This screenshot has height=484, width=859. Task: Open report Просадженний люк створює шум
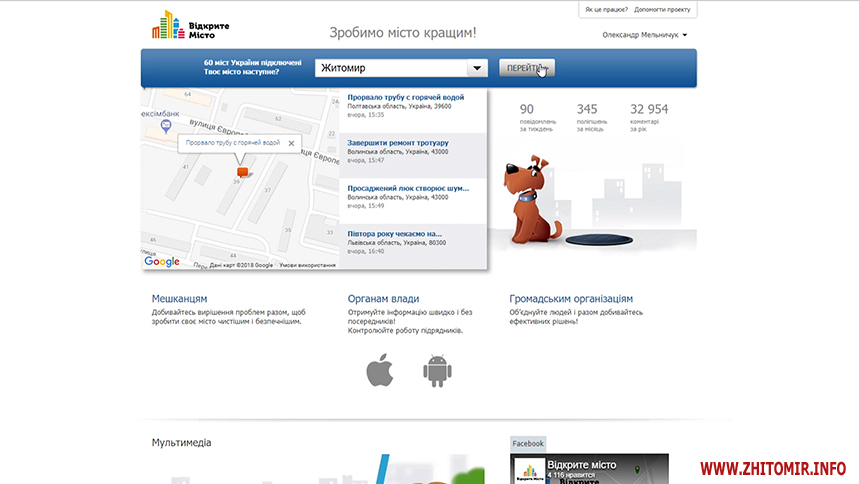[408, 188]
